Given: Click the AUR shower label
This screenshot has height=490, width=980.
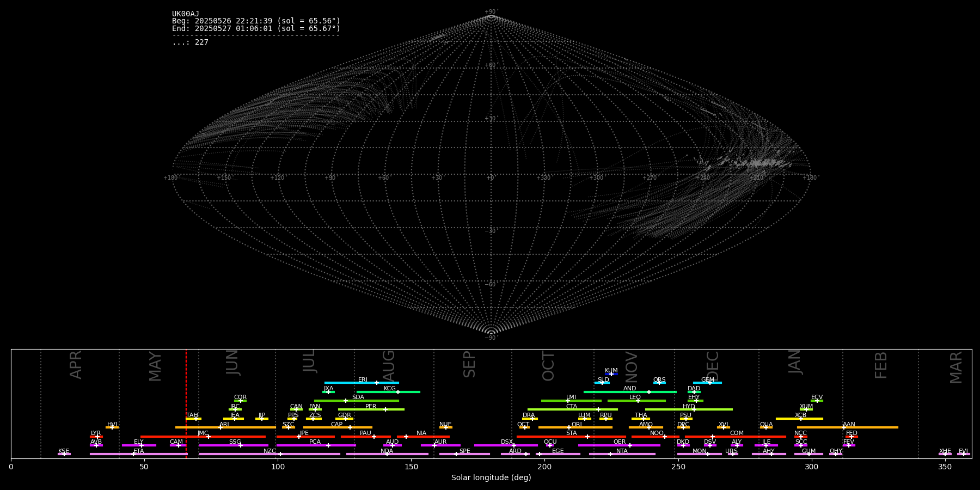Looking at the screenshot, I should point(440,442).
